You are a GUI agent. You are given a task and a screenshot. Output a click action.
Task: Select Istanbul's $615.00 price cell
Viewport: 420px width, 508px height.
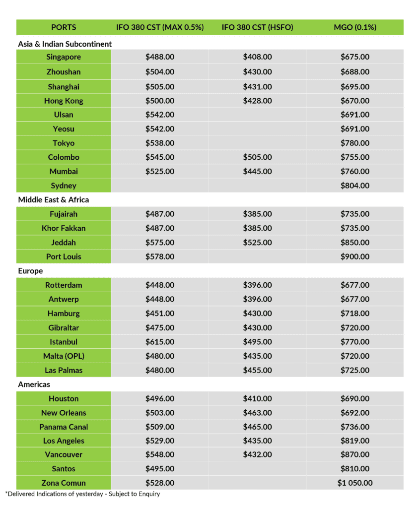pos(160,342)
